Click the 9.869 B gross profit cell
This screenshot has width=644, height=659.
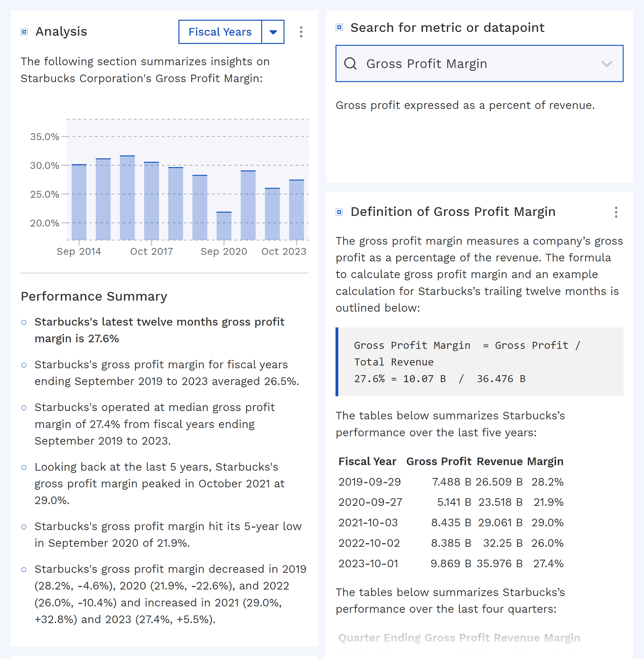click(451, 564)
